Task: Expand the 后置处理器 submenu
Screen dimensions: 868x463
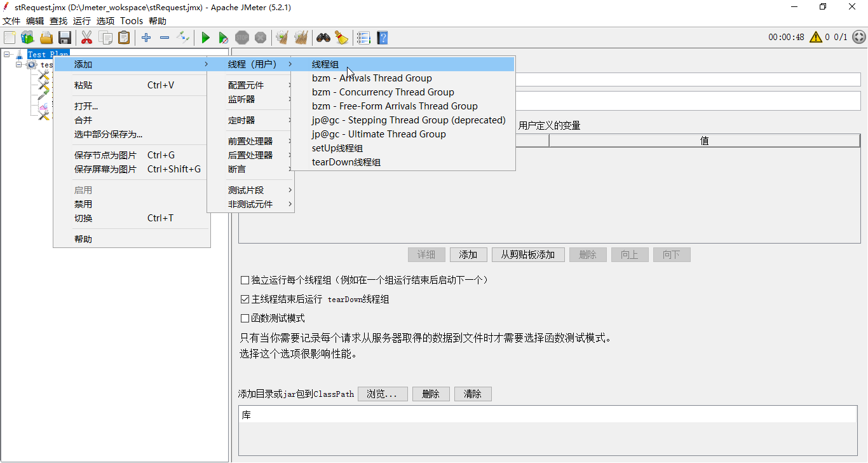Action: click(x=250, y=155)
